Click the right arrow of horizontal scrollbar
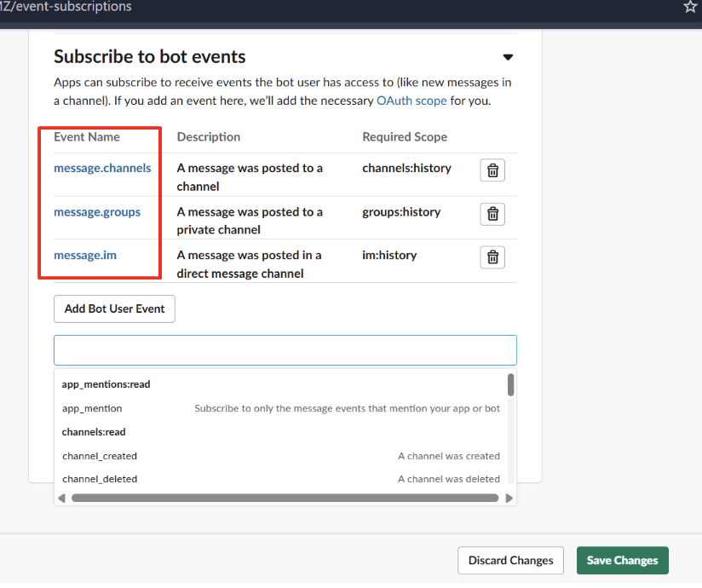Screen dimensions: 702x588 coord(509,498)
